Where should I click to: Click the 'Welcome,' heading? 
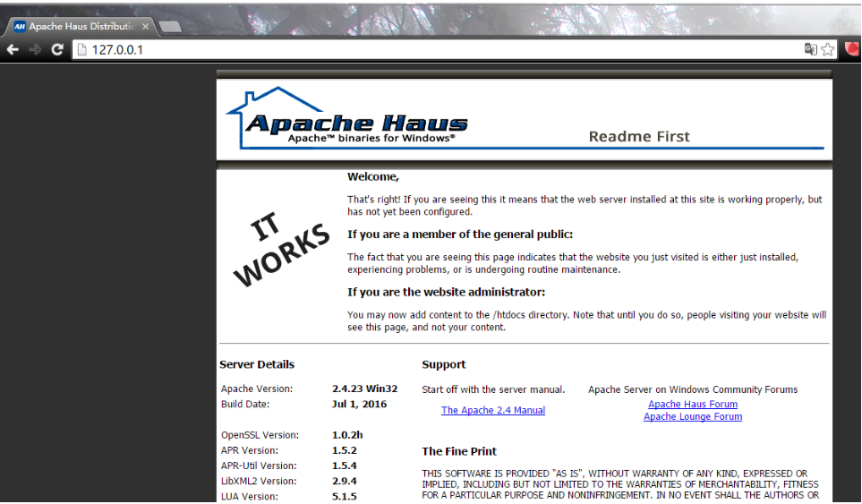(x=372, y=177)
